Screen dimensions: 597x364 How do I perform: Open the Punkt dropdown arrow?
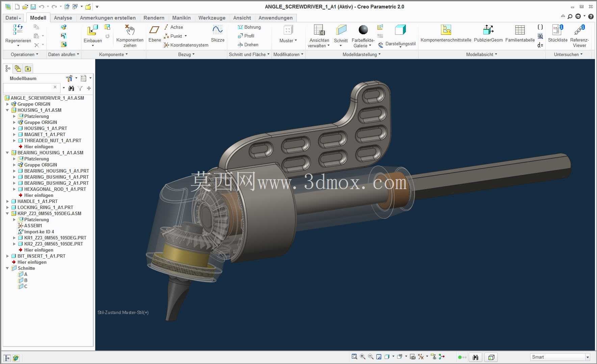tap(186, 36)
